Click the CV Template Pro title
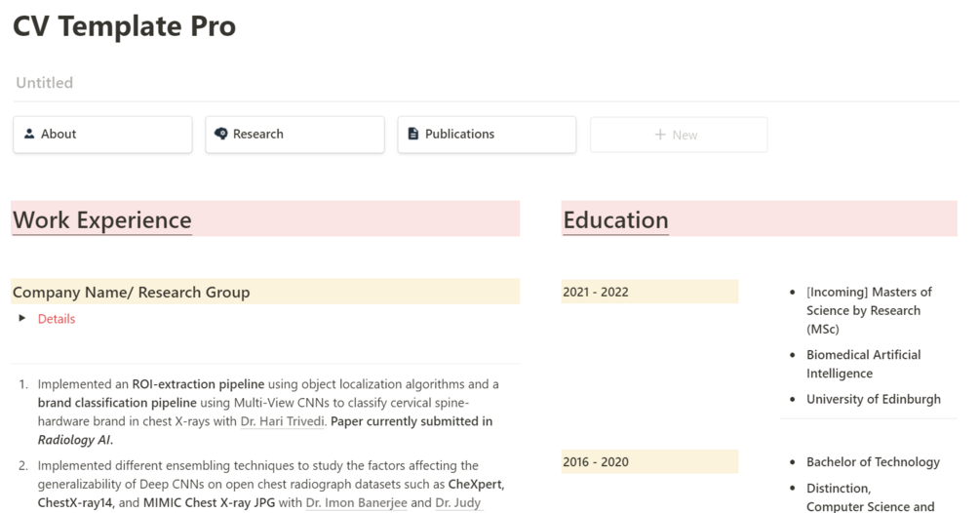 tap(124, 26)
